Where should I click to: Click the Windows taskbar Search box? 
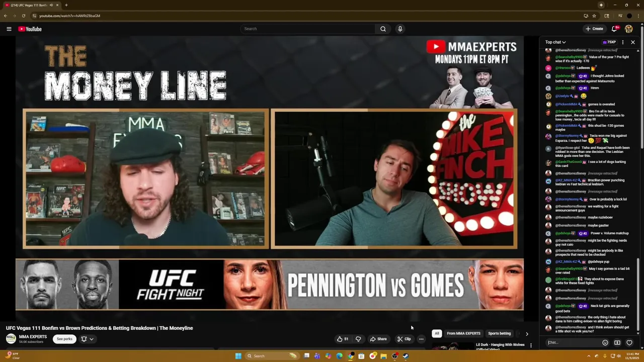[x=272, y=356]
